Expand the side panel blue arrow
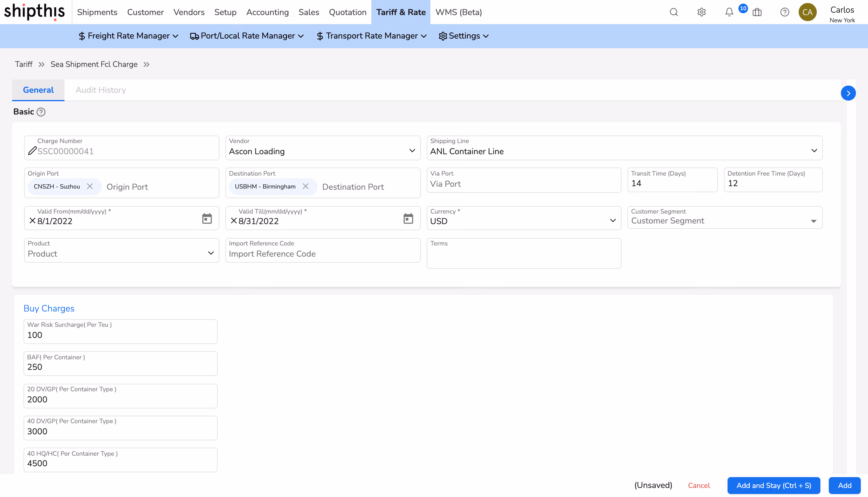 point(848,93)
